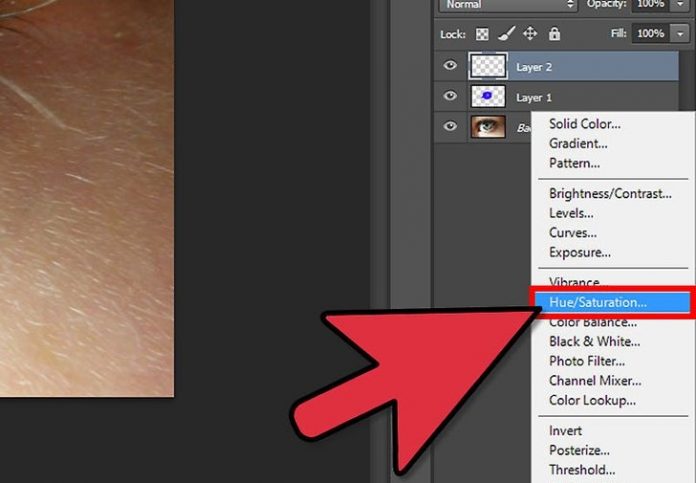Select the Channel Mixer menu item

[595, 381]
